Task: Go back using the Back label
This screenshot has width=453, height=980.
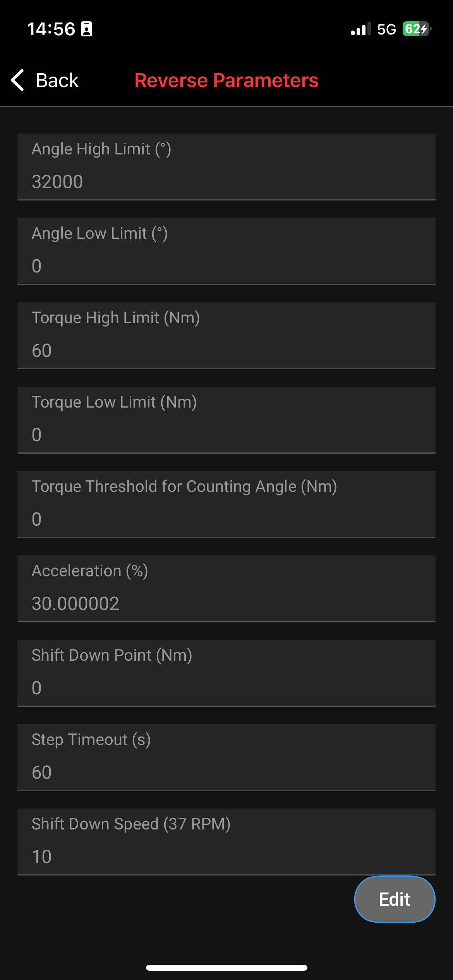Action: click(57, 81)
